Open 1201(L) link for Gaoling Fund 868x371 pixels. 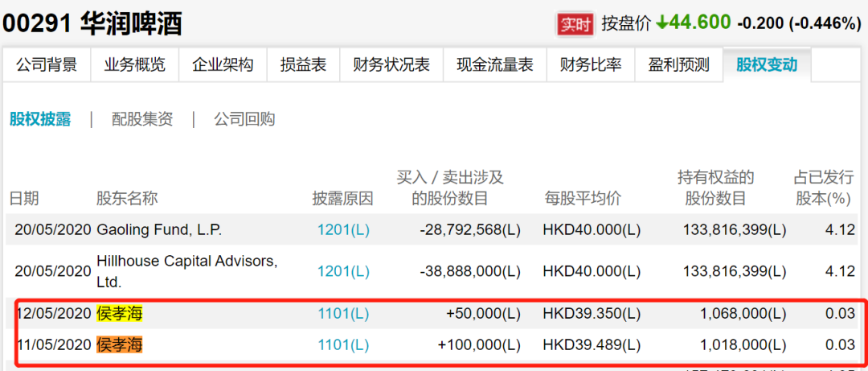(x=343, y=229)
